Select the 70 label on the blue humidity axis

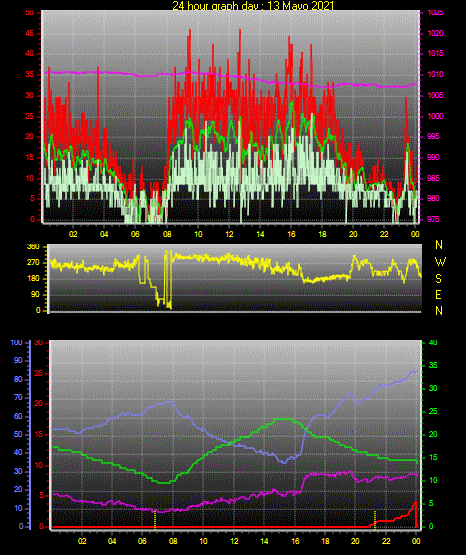click(18, 397)
